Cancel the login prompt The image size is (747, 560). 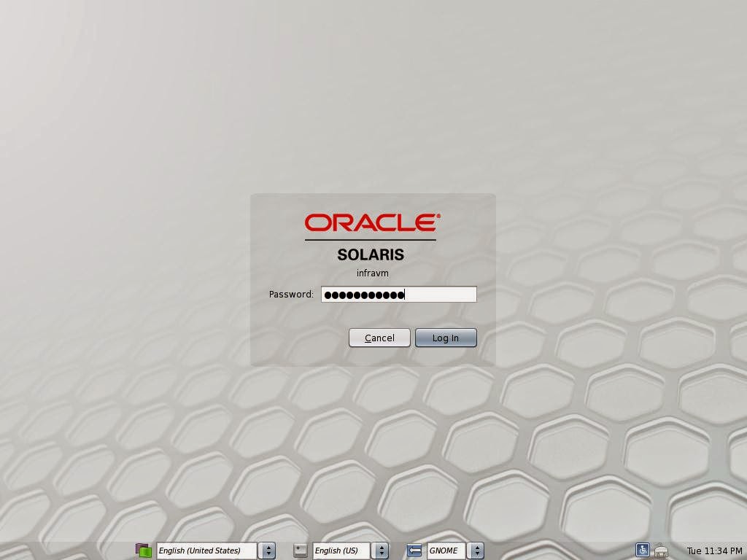[x=379, y=338]
